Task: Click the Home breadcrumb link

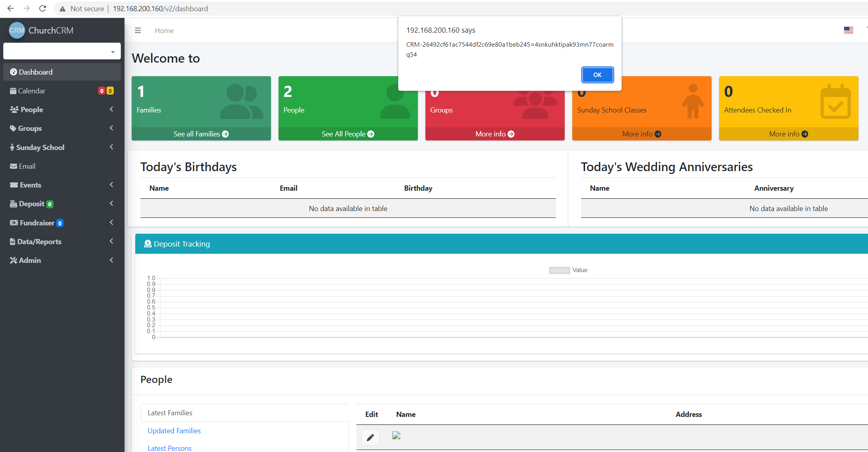Action: click(164, 30)
